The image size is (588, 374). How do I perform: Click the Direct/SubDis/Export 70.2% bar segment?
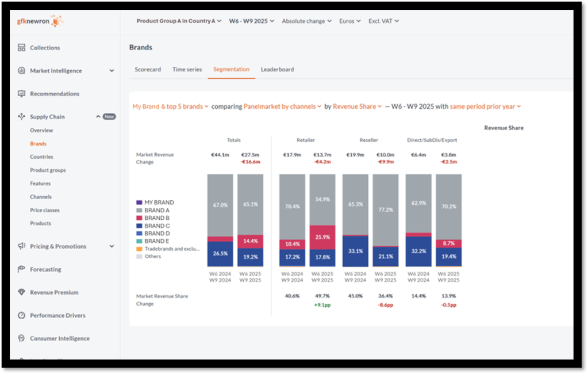click(x=449, y=207)
